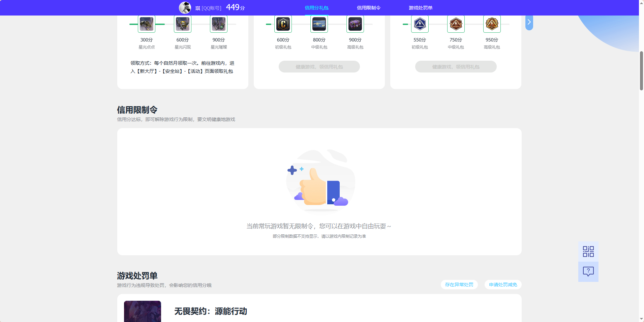The height and width of the screenshot is (322, 644).
Task: Switch to the 游戏处罚单 tab
Action: point(421,7)
